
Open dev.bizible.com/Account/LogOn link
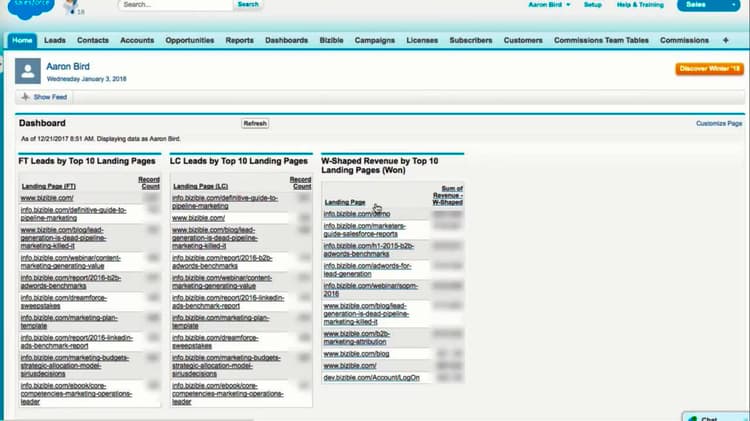[x=371, y=377]
